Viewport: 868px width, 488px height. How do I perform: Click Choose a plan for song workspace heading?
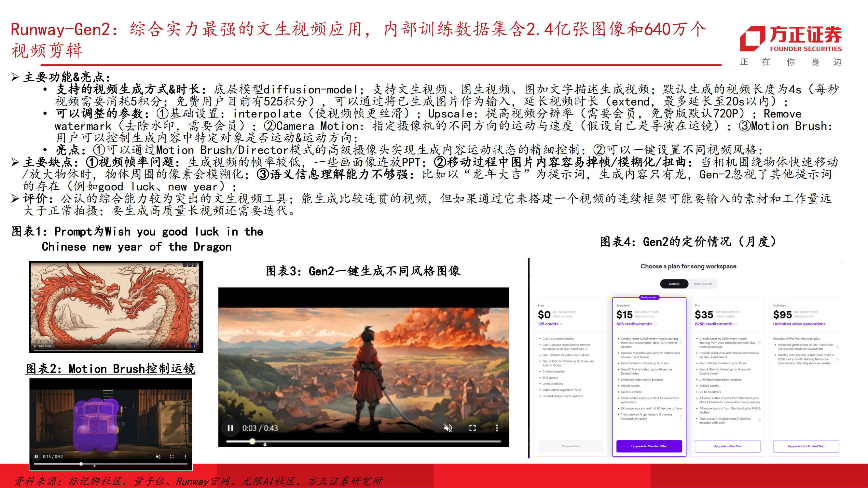click(x=688, y=266)
